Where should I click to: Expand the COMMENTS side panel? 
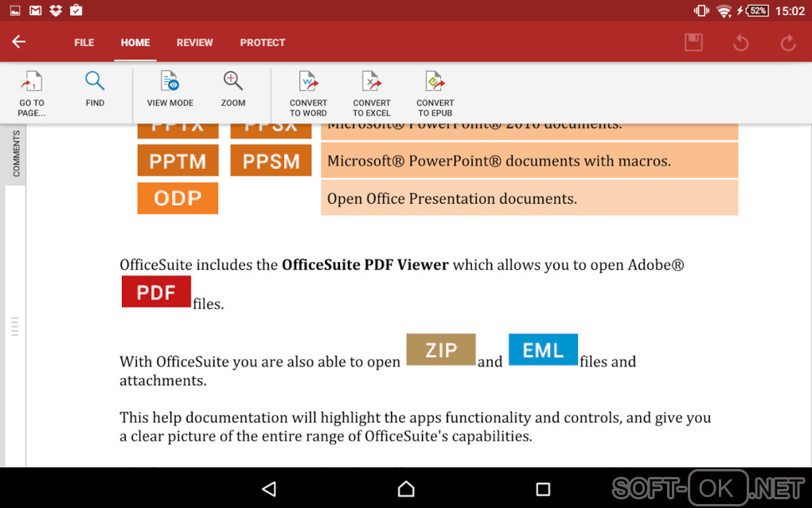tap(16, 154)
